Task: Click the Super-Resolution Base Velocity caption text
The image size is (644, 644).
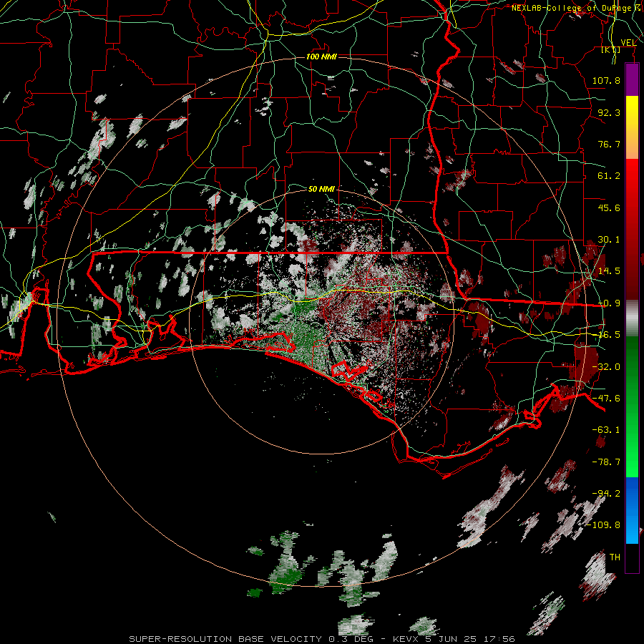Action: click(321, 639)
